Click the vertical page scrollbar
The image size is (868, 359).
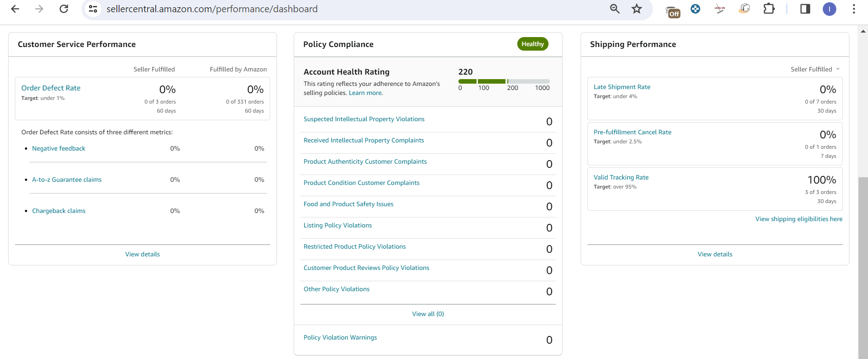pyautogui.click(x=863, y=268)
